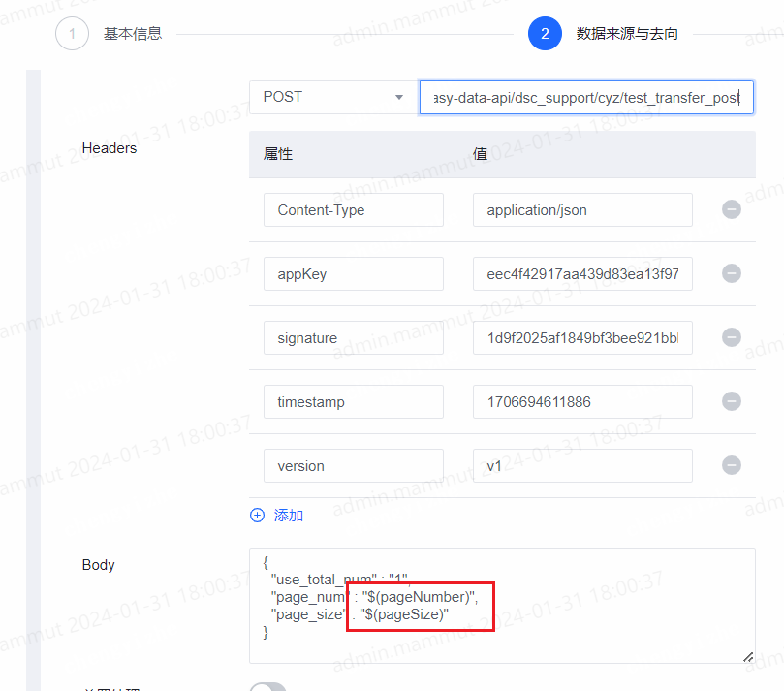The width and height of the screenshot is (784, 691).
Task: Edit the application/json value field
Action: 582,210
